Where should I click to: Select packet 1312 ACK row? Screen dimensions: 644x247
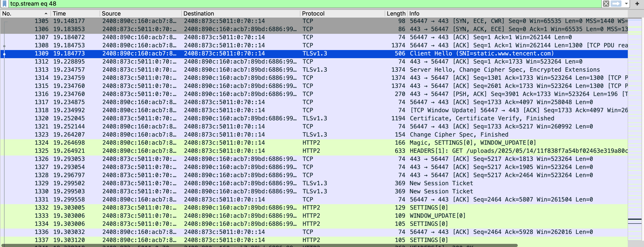coord(314,62)
